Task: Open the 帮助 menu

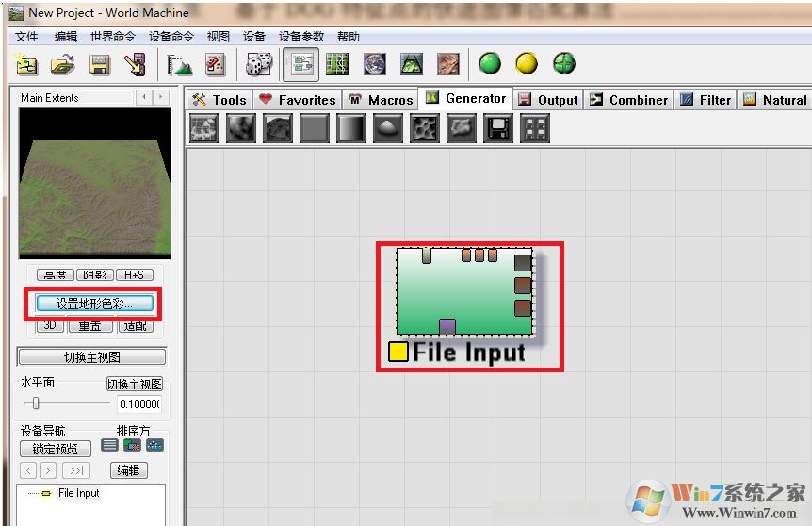Action: coord(348,37)
